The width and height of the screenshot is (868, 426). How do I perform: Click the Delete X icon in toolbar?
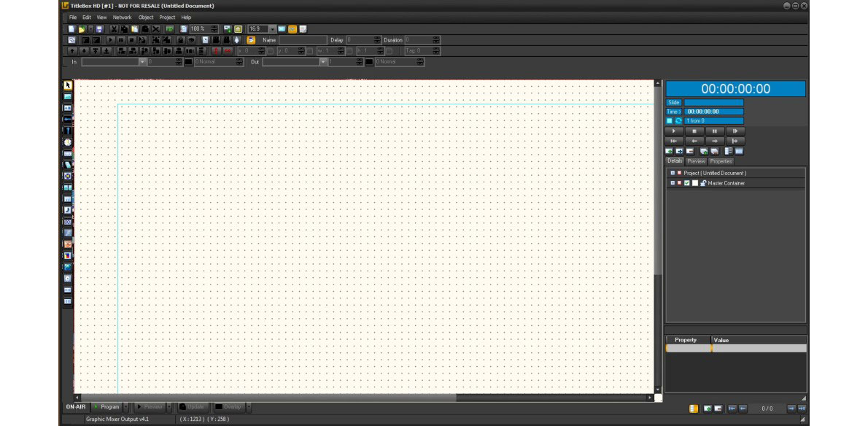pos(156,28)
